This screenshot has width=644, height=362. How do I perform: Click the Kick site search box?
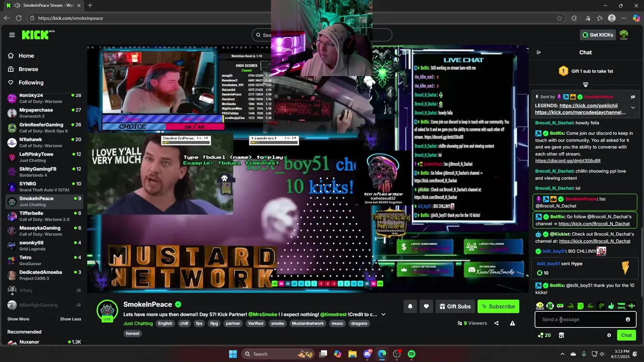[x=322, y=35]
